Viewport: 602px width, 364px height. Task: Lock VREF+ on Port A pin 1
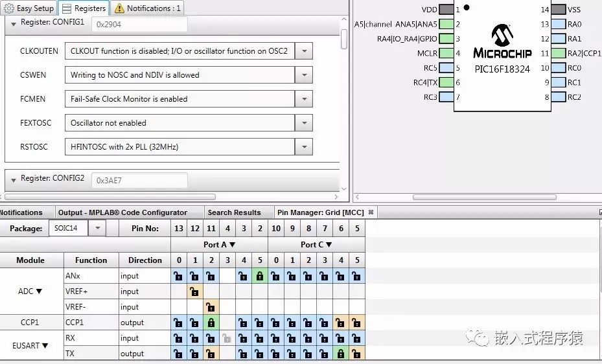[194, 291]
